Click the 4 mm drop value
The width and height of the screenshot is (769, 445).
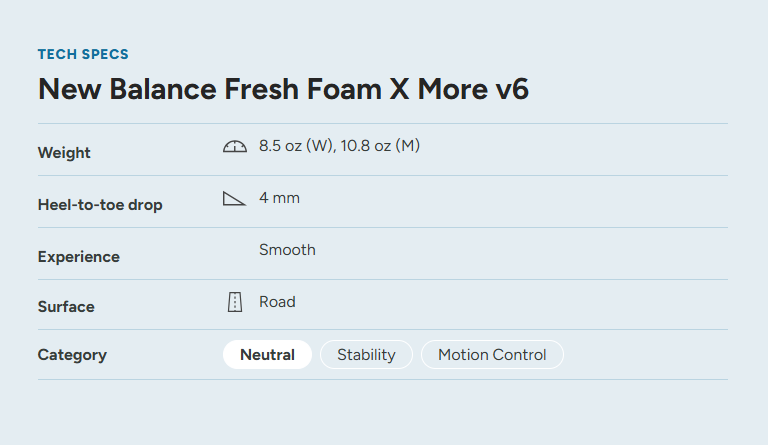[x=279, y=198]
